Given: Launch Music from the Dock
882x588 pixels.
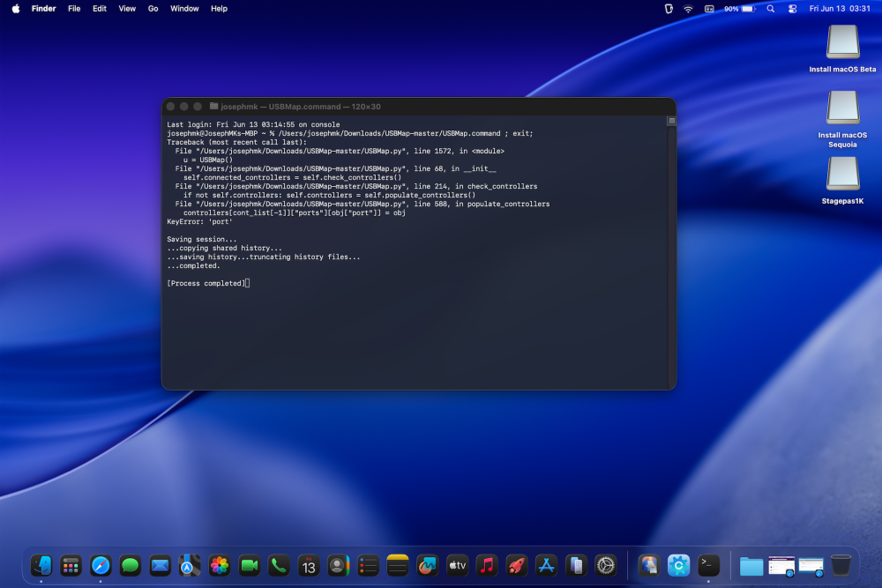Looking at the screenshot, I should tap(487, 565).
